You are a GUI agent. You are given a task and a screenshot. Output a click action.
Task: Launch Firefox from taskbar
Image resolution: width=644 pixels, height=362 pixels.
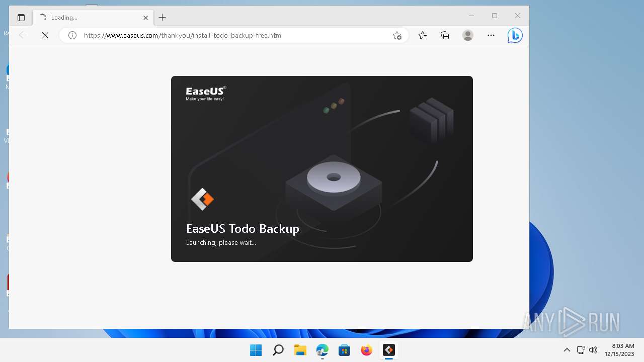pyautogui.click(x=366, y=350)
